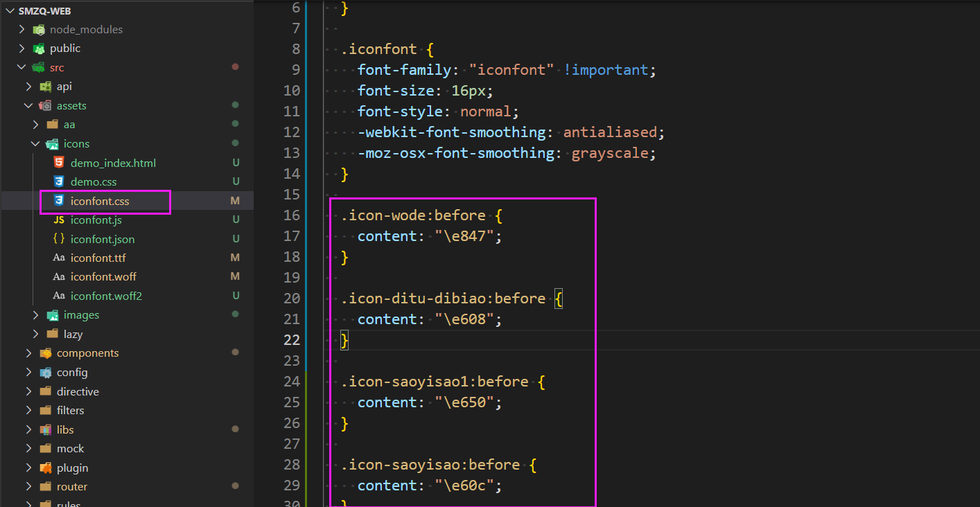This screenshot has height=507, width=980.
Task: Click the "\e650" content value
Action: (465, 402)
